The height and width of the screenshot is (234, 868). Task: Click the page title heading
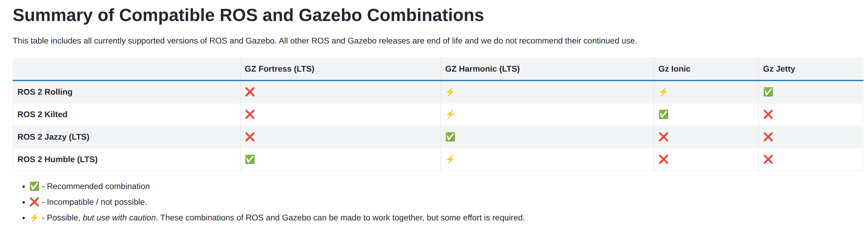(x=248, y=15)
